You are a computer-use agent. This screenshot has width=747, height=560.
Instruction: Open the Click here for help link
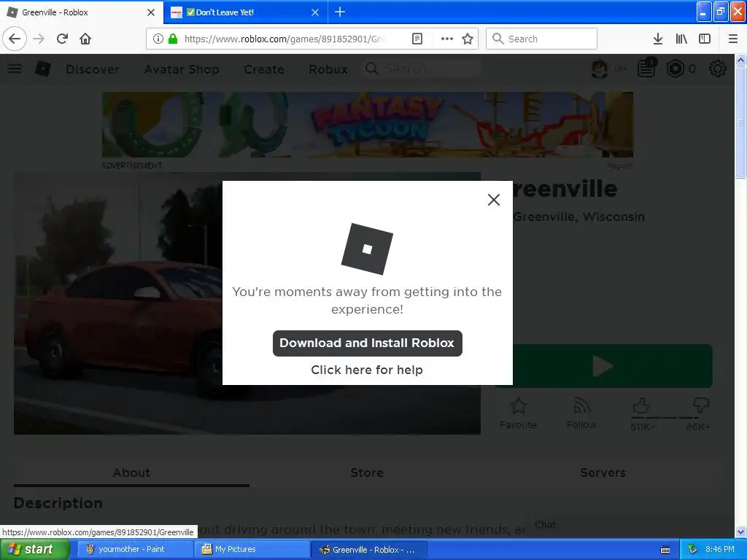(367, 370)
